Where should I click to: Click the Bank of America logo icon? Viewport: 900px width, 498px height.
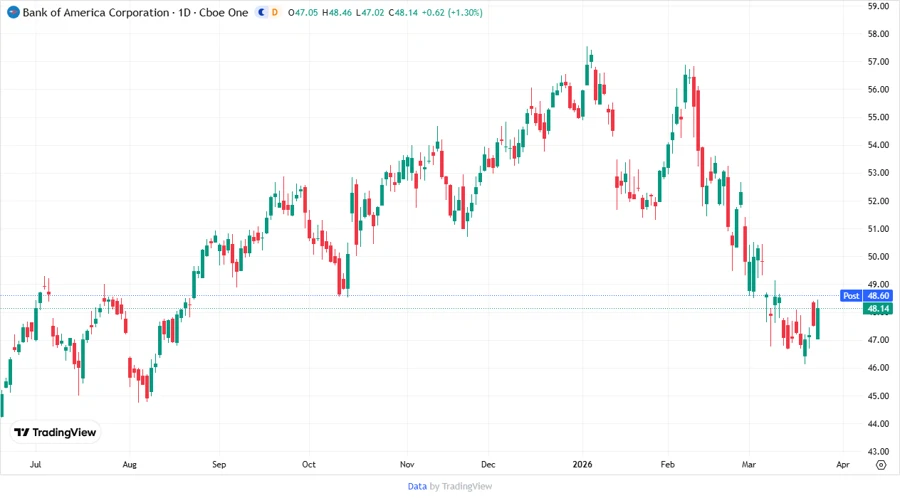pos(13,12)
